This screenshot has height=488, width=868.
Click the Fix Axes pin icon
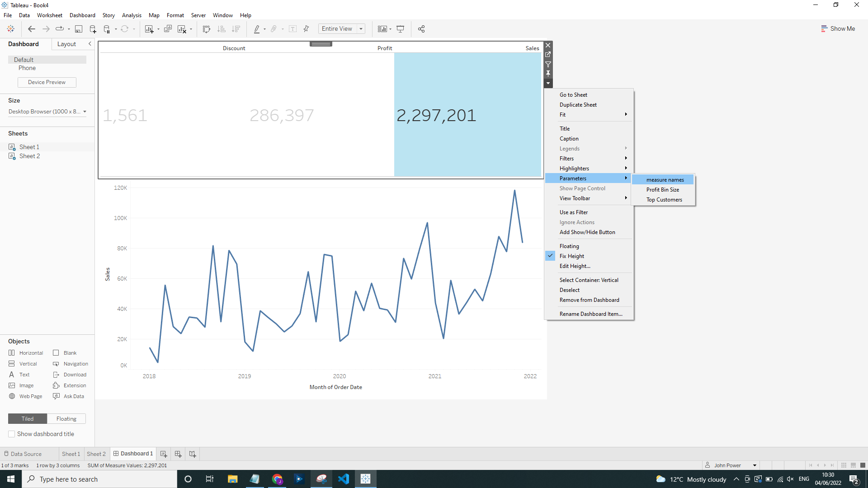click(306, 29)
